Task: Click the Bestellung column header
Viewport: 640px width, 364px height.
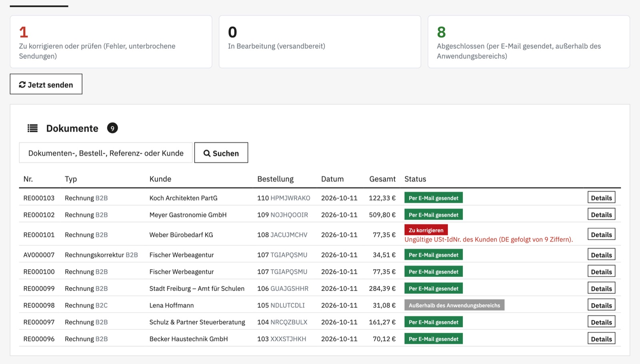Action: click(275, 179)
